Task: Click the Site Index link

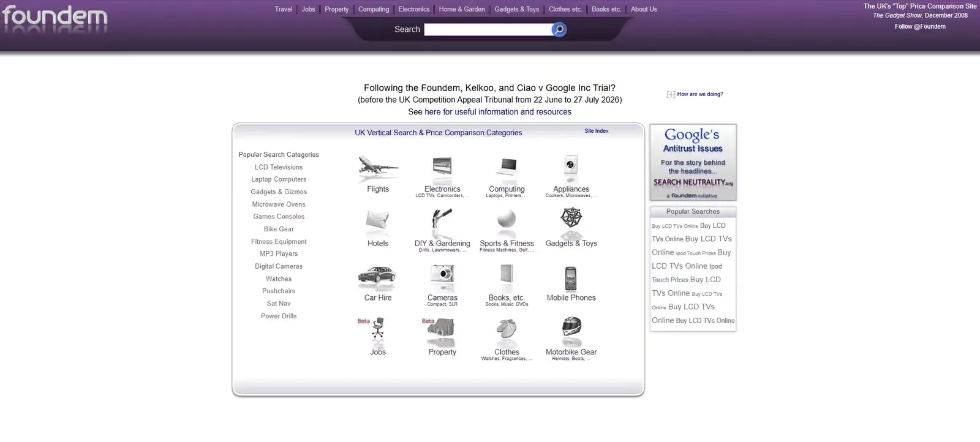Action: coord(596,131)
